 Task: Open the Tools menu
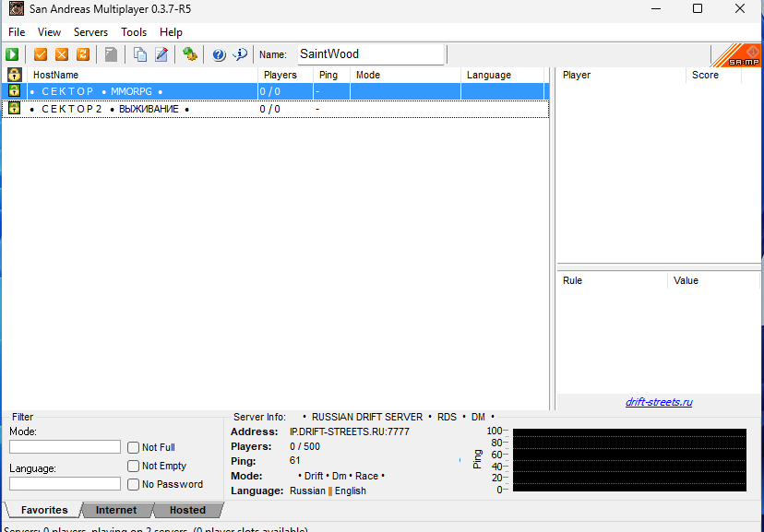pos(134,32)
